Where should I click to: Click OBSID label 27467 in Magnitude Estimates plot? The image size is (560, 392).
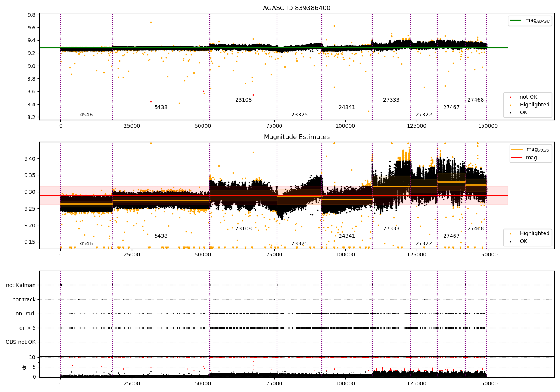451,236
